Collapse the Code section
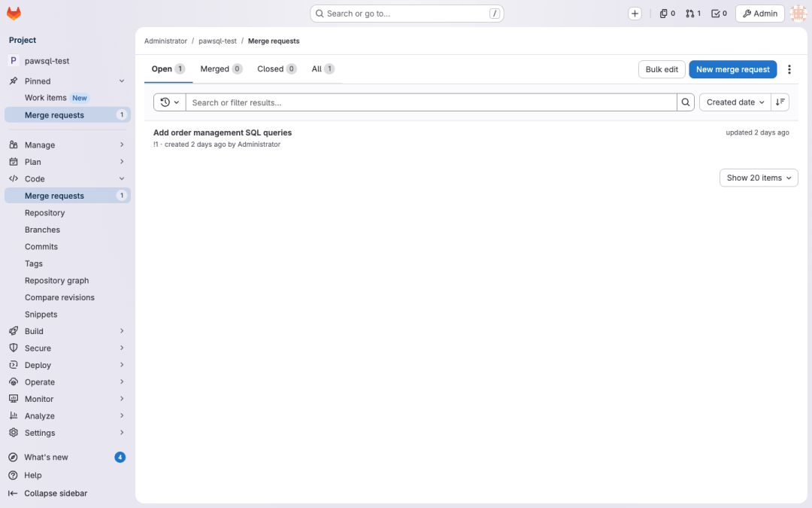The height and width of the screenshot is (508, 812). click(x=68, y=179)
